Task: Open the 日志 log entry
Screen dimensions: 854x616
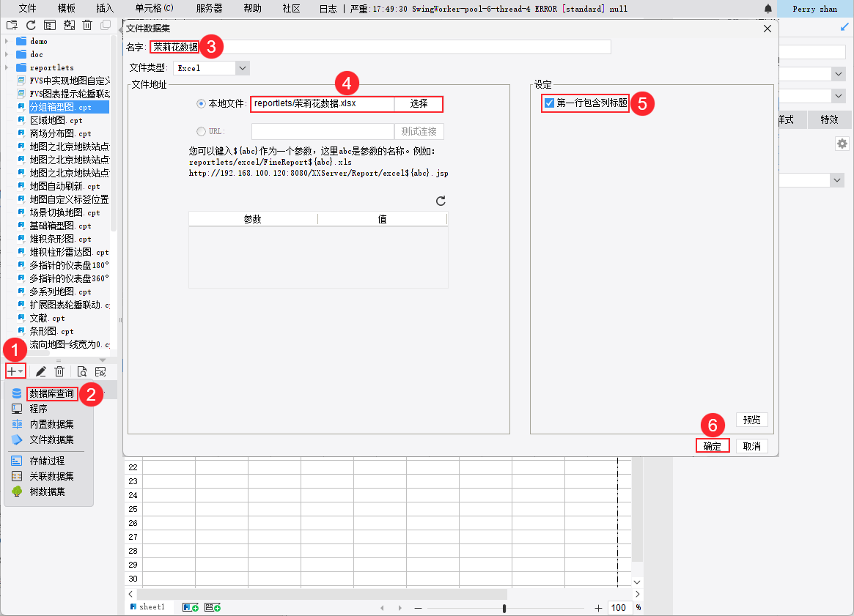Action: pos(328,9)
